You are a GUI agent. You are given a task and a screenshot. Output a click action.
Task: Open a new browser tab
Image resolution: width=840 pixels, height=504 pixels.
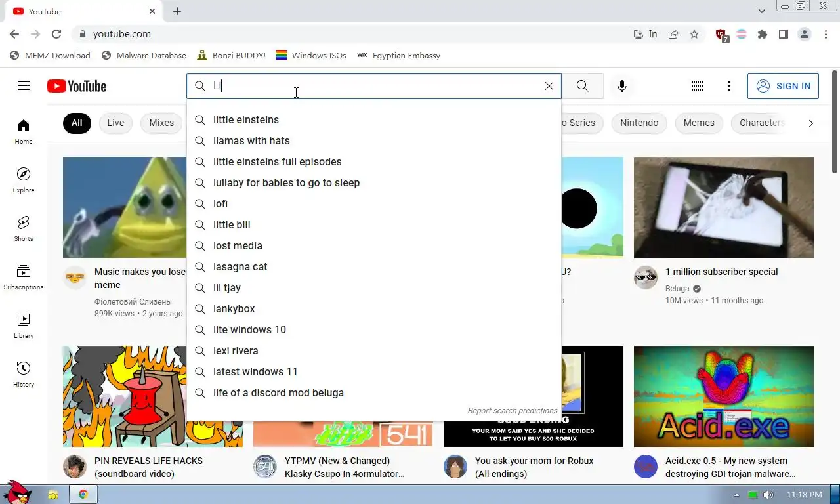click(177, 11)
